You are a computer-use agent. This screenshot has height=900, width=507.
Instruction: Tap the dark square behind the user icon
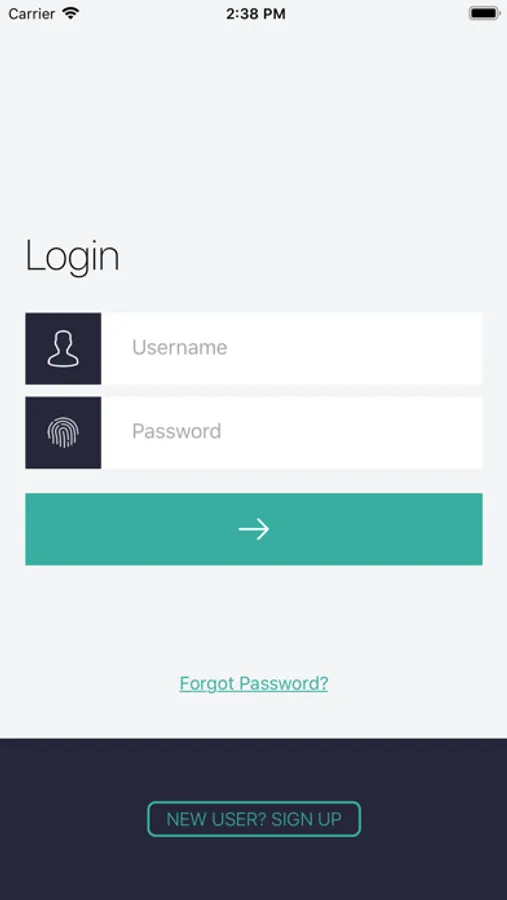[x=63, y=348]
